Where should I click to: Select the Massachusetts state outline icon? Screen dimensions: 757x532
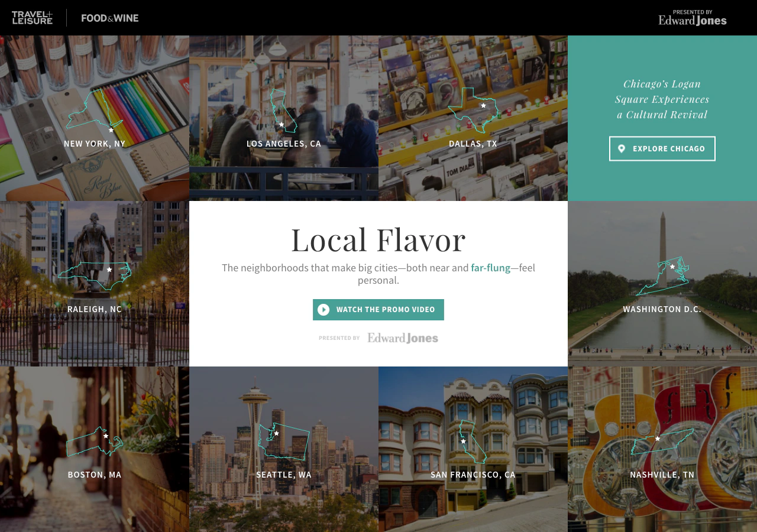coord(95,442)
